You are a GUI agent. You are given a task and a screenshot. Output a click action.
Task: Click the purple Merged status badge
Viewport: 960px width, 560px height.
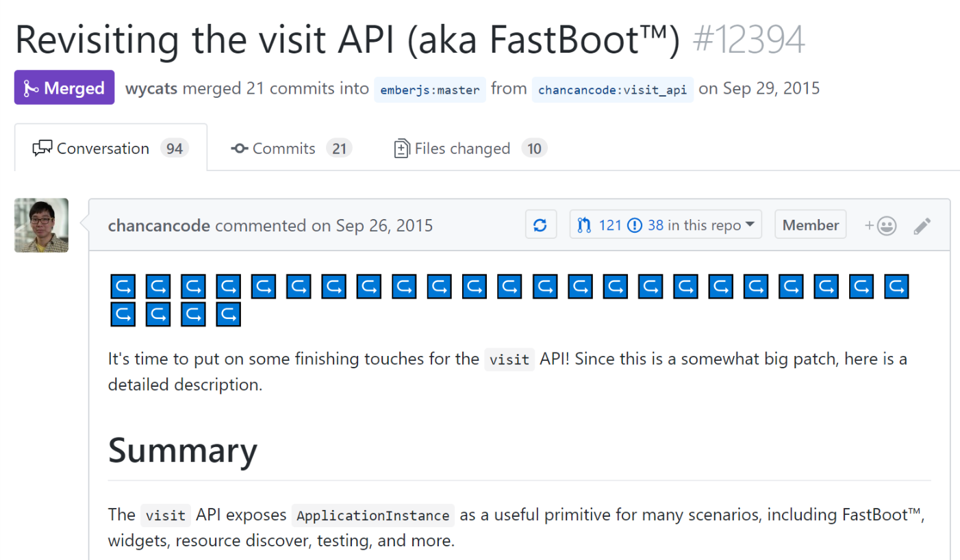[64, 88]
